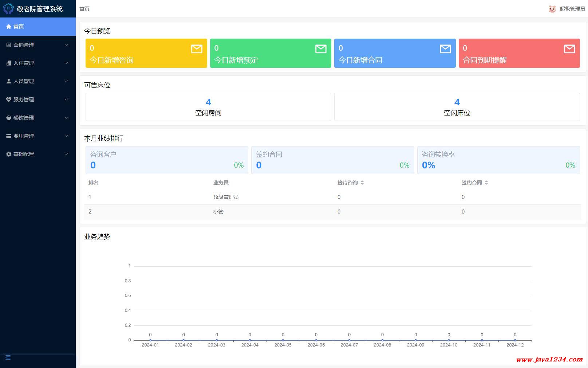Click the 可售床位 section title

(97, 85)
